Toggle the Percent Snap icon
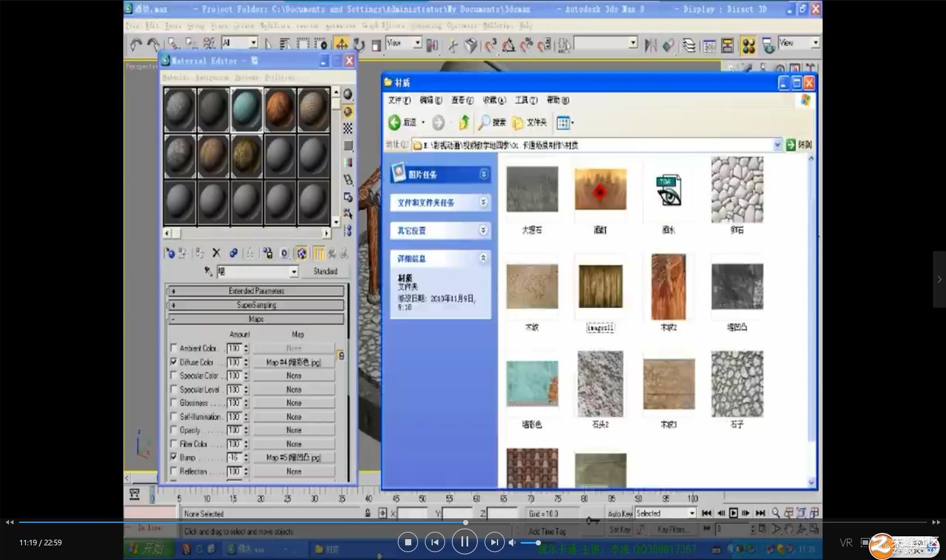This screenshot has width=946, height=560. point(526,45)
